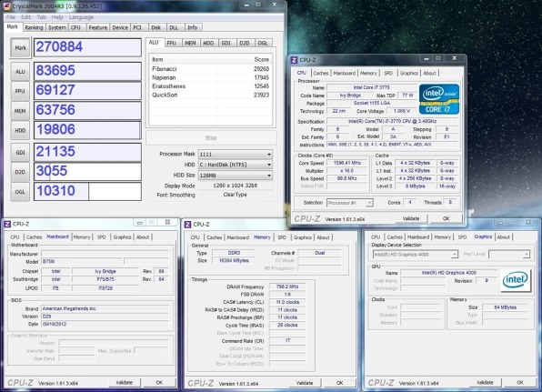The height and width of the screenshot is (392, 542).
Task: Run the MEM benchmark button
Action: pyautogui.click(x=20, y=111)
